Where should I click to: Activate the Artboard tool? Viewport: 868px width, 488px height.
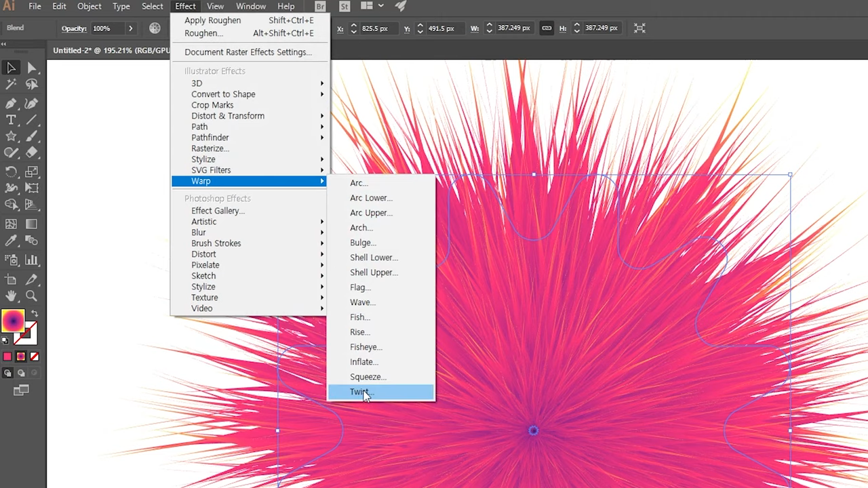point(11,279)
